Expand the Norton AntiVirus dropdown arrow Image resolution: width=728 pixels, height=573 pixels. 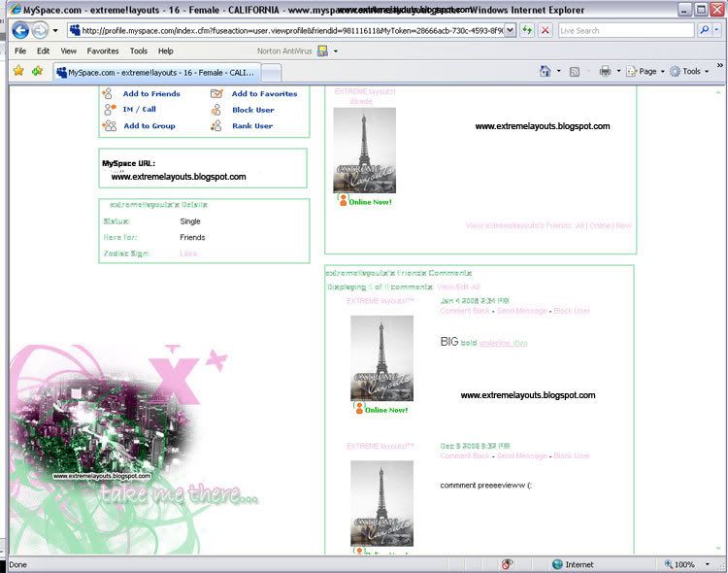(336, 51)
